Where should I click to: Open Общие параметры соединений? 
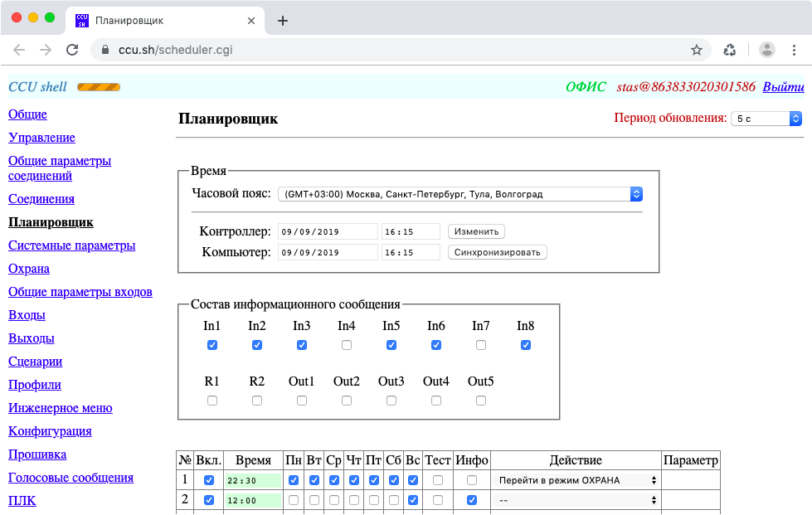pos(60,168)
